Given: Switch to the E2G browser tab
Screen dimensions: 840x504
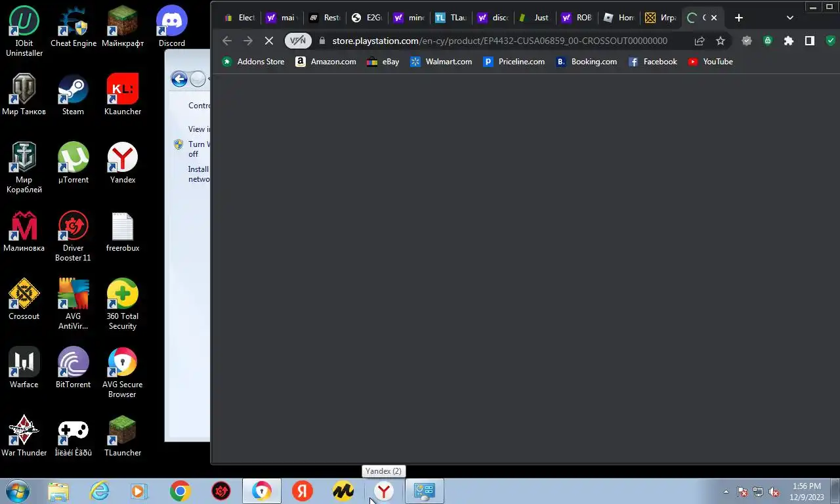Looking at the screenshot, I should coord(366,18).
